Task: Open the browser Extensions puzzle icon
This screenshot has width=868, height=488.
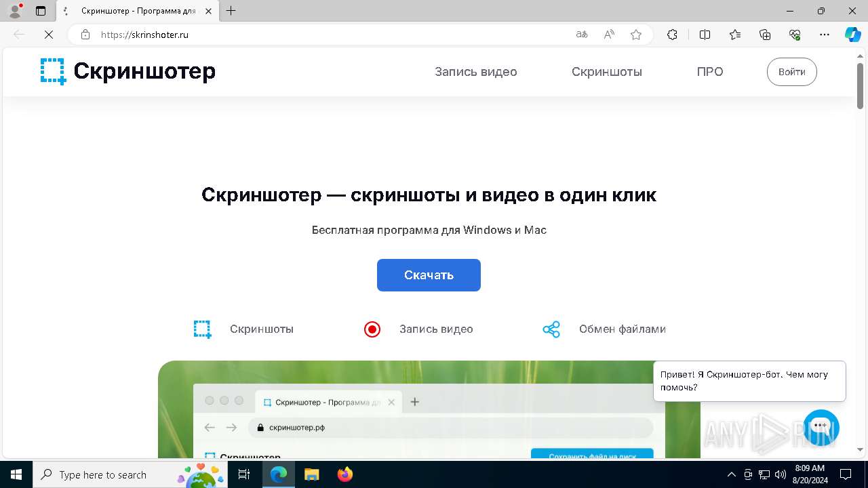Action: click(672, 35)
